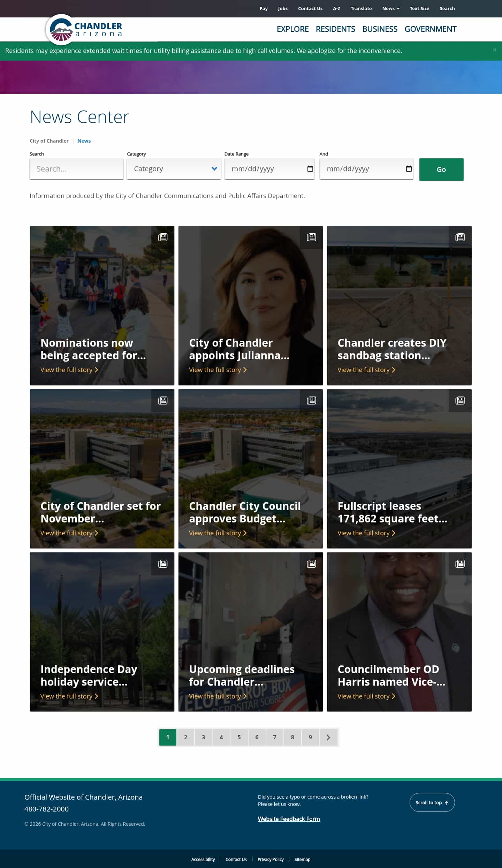This screenshot has height=868, width=502.
Task: Click Jobs in the top utility bar
Action: pos(283,8)
